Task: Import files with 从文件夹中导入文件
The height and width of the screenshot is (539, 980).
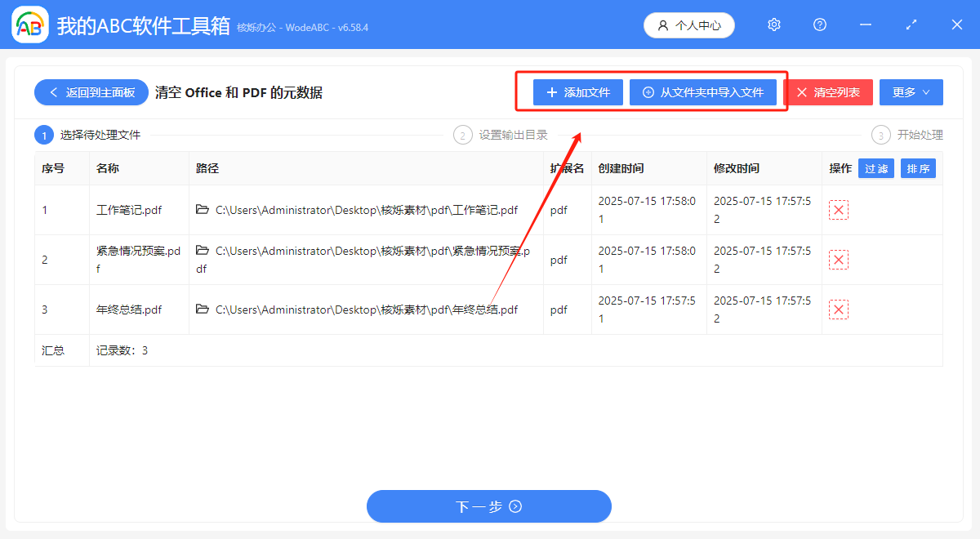Action: 703,92
